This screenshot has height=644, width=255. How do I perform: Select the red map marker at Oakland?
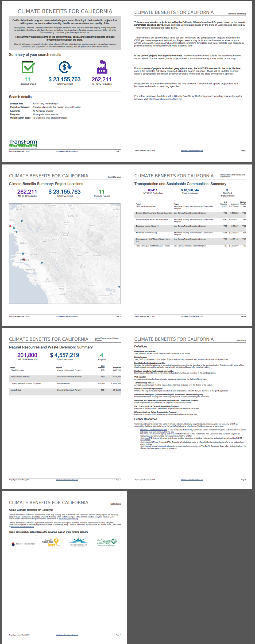pos(24,260)
